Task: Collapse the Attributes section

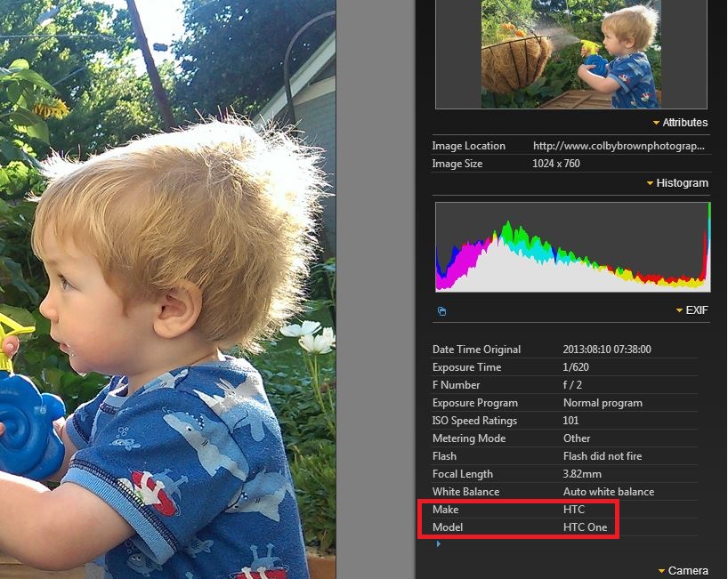Action: tap(680, 123)
